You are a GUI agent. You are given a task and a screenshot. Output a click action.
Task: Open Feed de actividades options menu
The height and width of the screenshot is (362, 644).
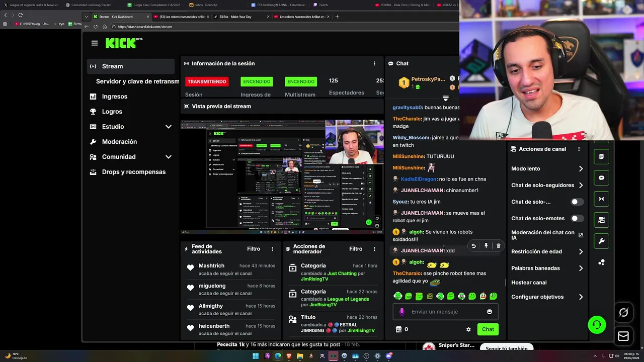click(x=272, y=249)
